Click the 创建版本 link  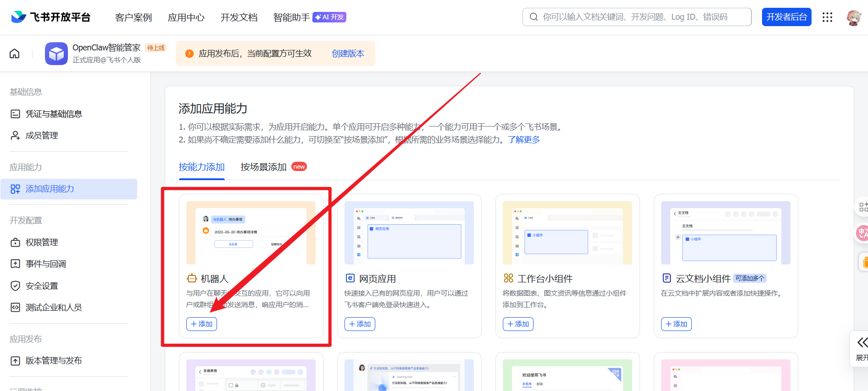point(348,54)
